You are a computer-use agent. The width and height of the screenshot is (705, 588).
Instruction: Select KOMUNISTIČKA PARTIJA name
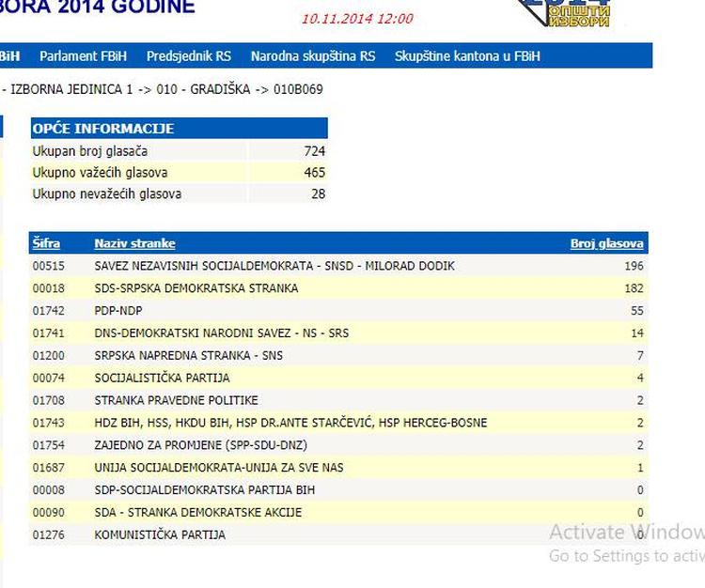coord(160,535)
